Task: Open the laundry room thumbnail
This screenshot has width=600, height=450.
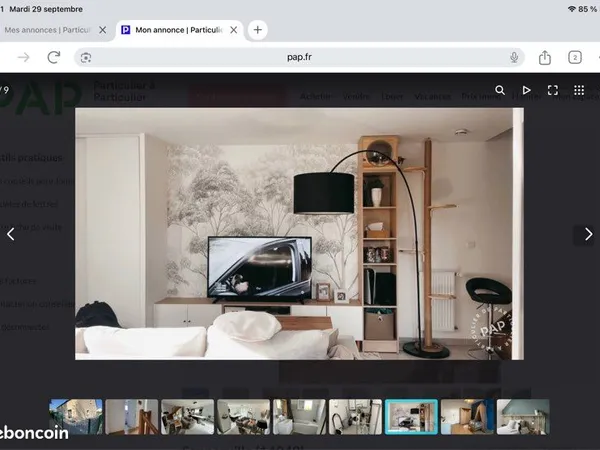Action: [x=355, y=417]
